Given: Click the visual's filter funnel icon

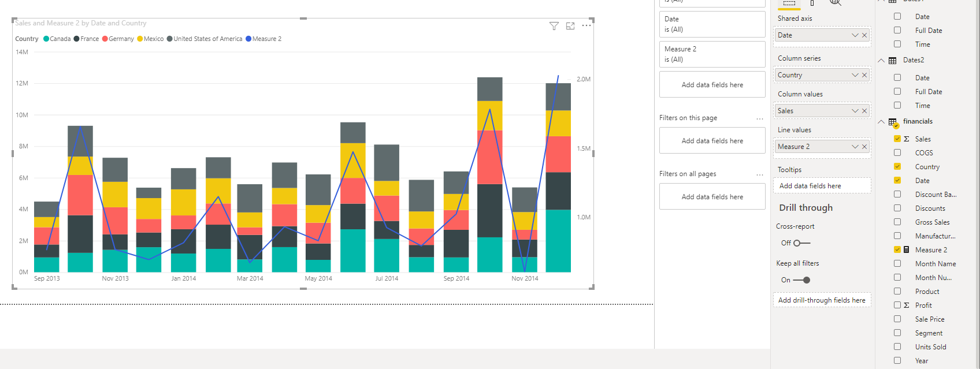Looking at the screenshot, I should pos(554,26).
